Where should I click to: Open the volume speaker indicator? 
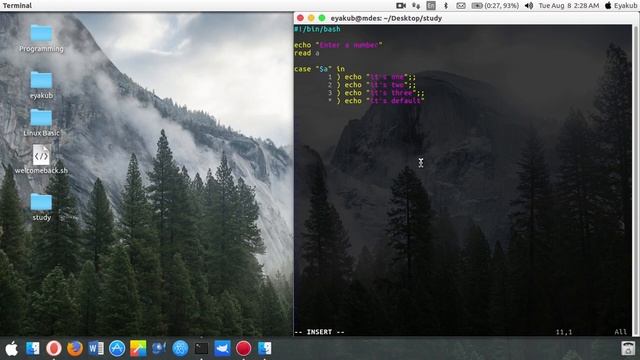[x=529, y=5]
